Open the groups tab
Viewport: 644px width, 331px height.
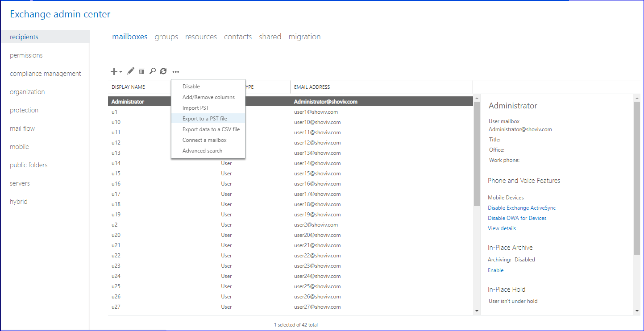point(166,37)
